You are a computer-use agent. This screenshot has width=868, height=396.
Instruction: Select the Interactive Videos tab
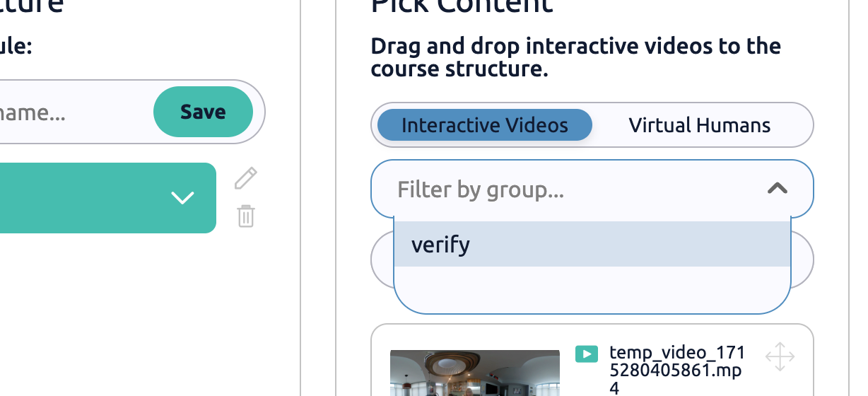pyautogui.click(x=484, y=126)
